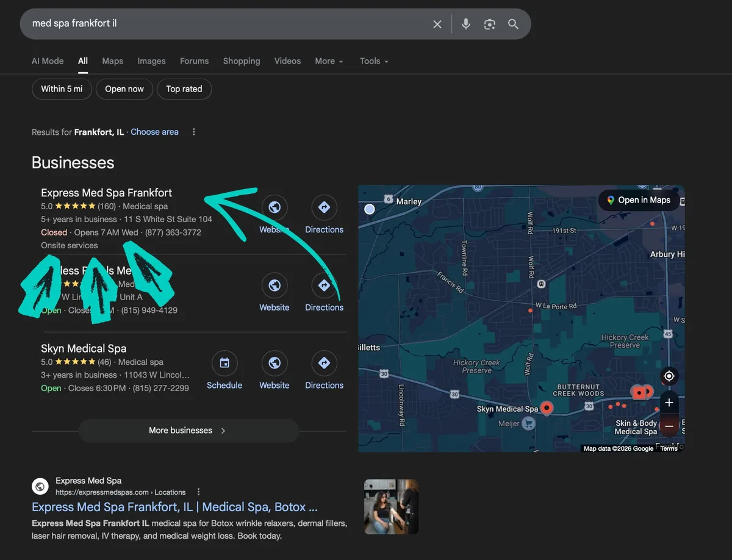Image resolution: width=732 pixels, height=560 pixels.
Task: Open the result thumbnail image
Action: coord(392,506)
